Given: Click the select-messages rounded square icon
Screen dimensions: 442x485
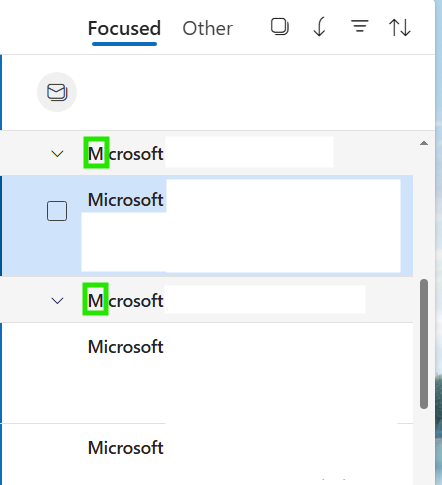Looking at the screenshot, I should [280, 27].
